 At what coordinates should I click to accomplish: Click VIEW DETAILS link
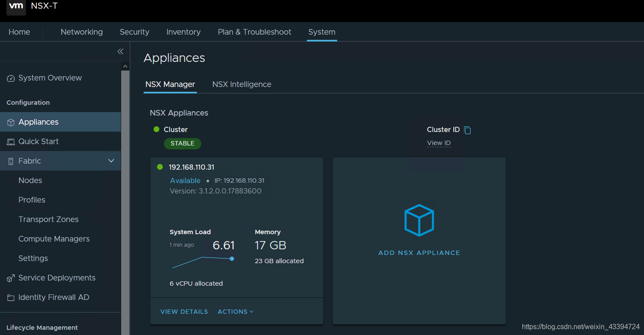[184, 312]
